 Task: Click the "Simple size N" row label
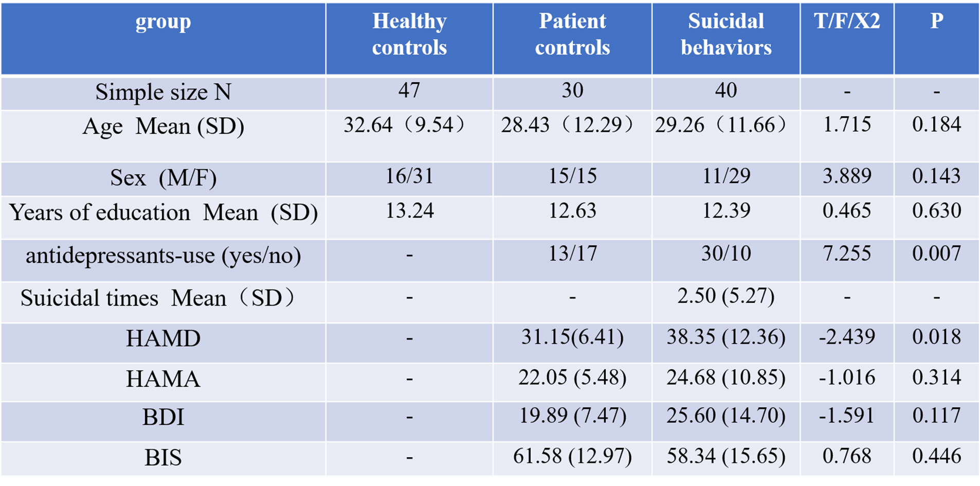163,93
